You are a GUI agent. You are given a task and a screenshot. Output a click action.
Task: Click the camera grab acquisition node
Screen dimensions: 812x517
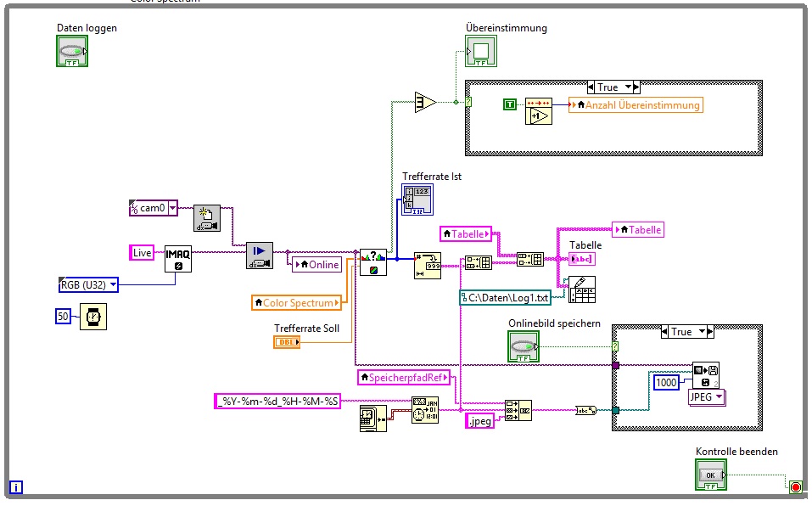point(260,256)
